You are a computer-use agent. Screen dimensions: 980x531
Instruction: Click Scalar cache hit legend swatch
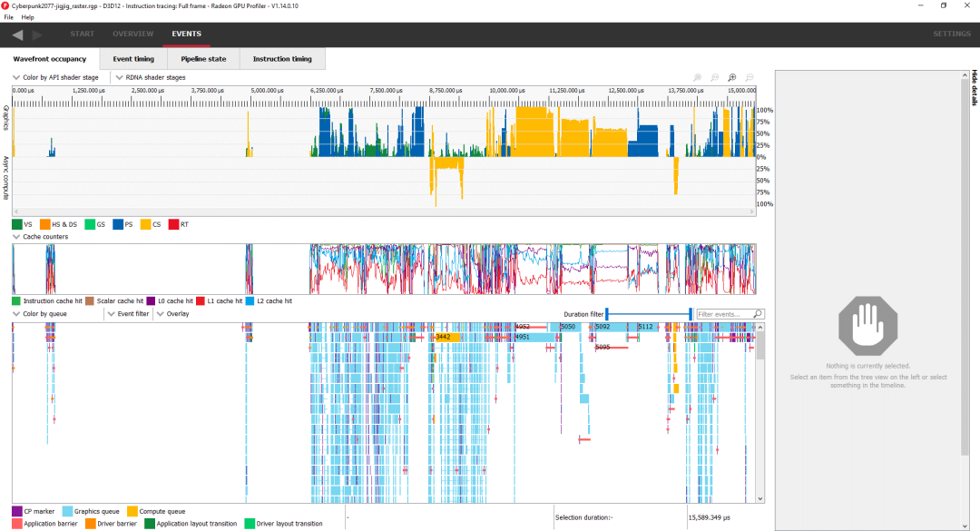point(89,300)
